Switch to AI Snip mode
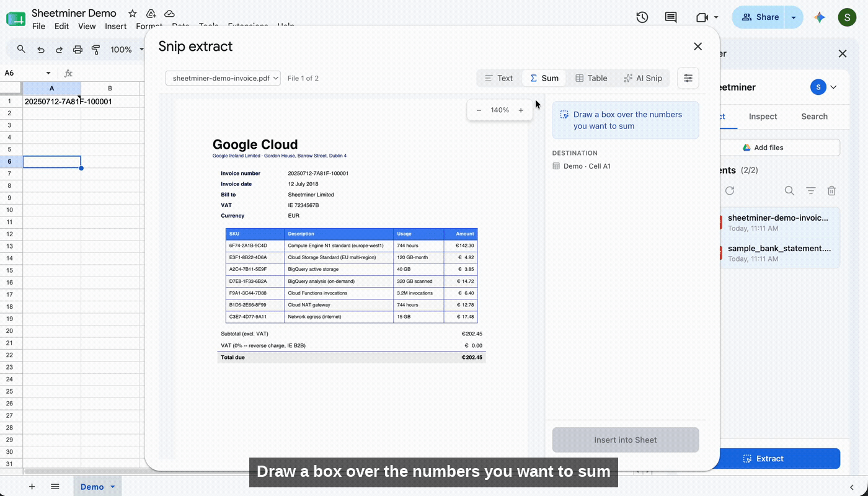The width and height of the screenshot is (868, 496). pyautogui.click(x=642, y=78)
